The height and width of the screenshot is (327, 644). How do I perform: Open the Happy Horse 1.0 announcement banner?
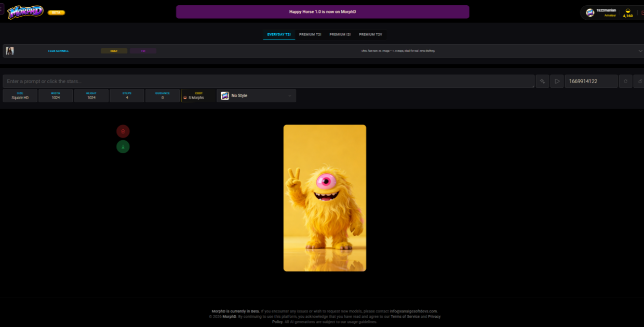click(x=323, y=12)
